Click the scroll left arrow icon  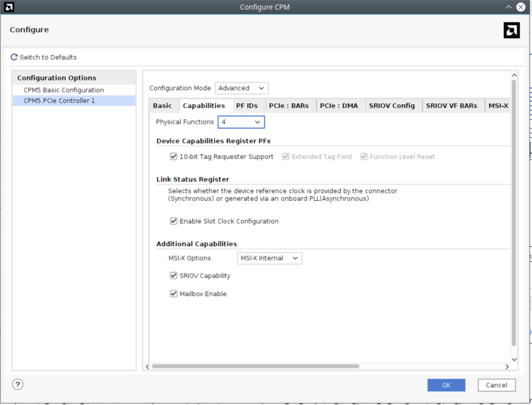[148, 366]
